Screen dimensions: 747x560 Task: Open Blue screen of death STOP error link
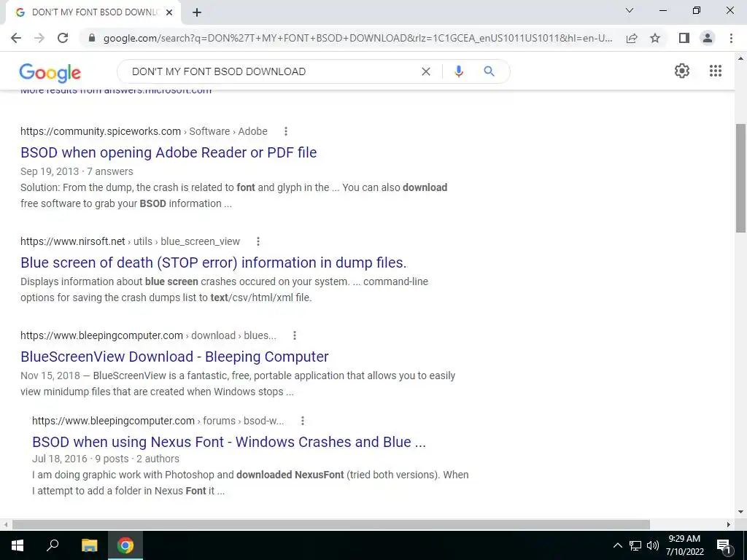click(x=214, y=262)
